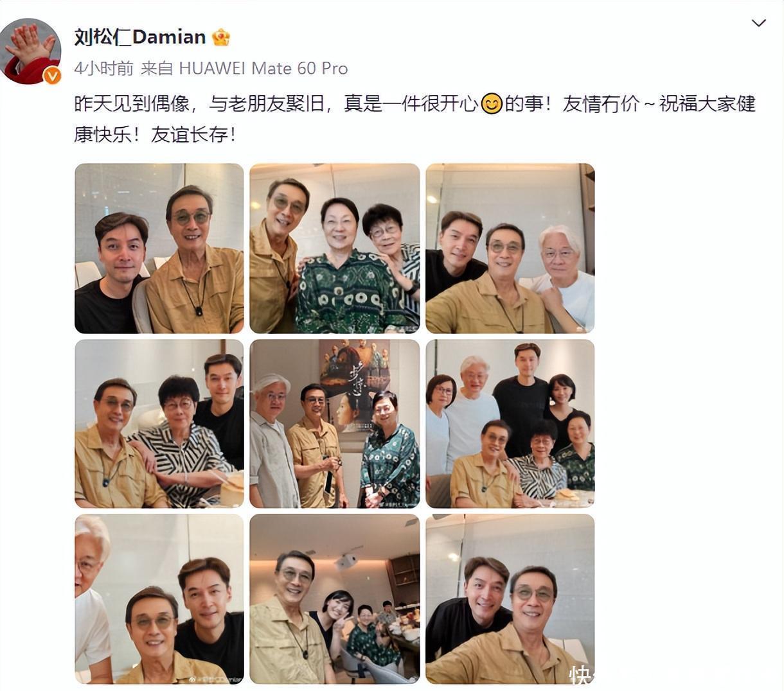Open middle-left photo with striped blouse woman

click(x=159, y=424)
